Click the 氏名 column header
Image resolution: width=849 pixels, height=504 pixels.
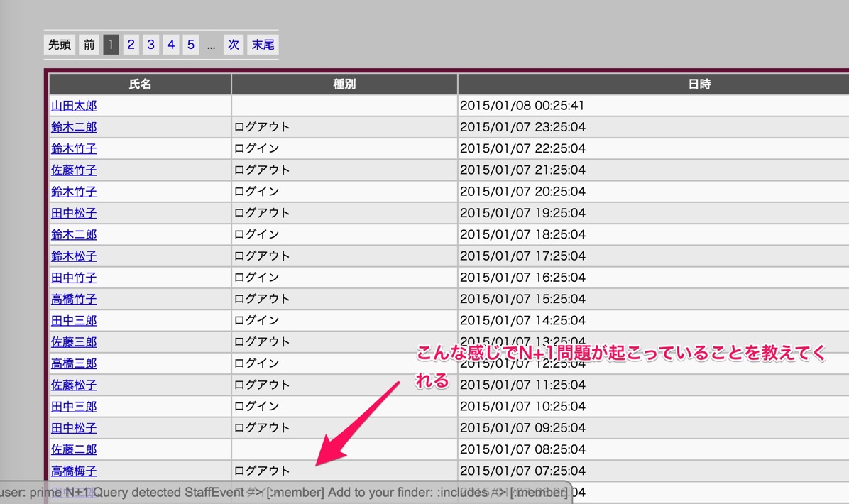(140, 84)
